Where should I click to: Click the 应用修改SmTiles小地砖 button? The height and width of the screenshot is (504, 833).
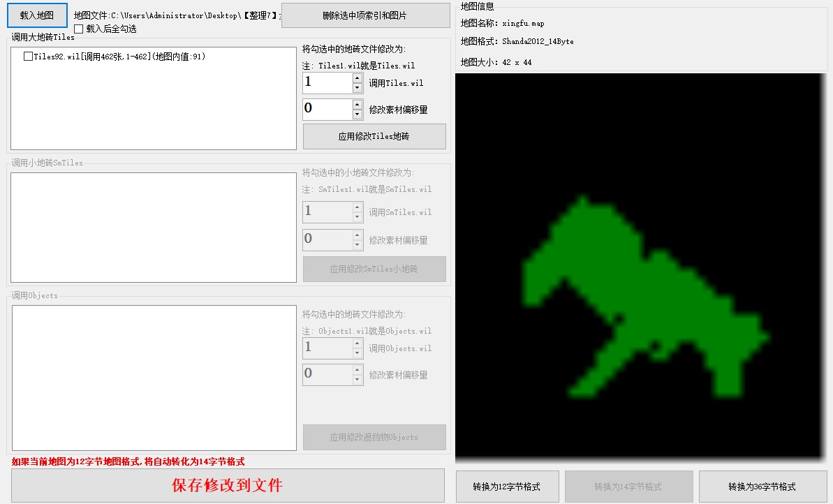tap(374, 269)
